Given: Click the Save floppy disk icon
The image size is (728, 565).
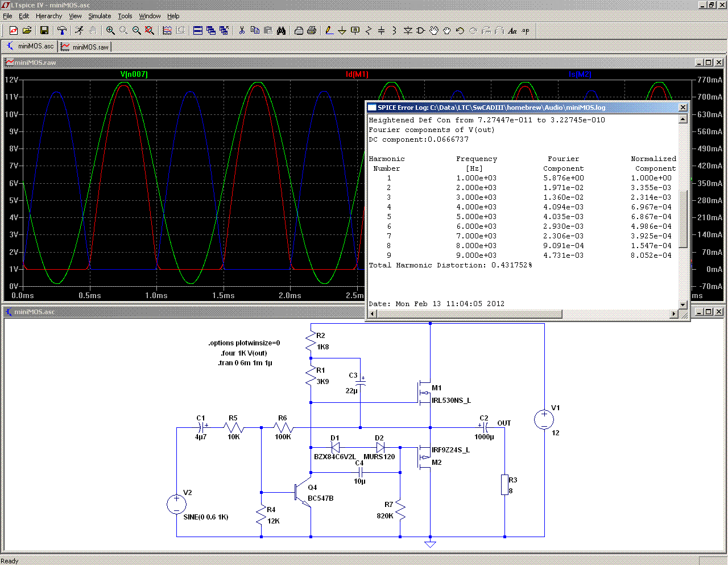Looking at the screenshot, I should (x=44, y=31).
